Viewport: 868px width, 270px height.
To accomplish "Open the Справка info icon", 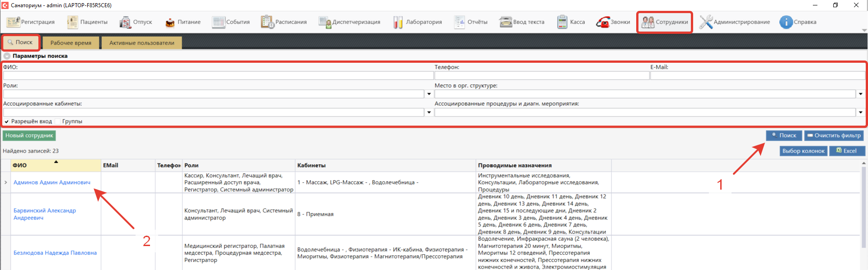I will point(786,22).
